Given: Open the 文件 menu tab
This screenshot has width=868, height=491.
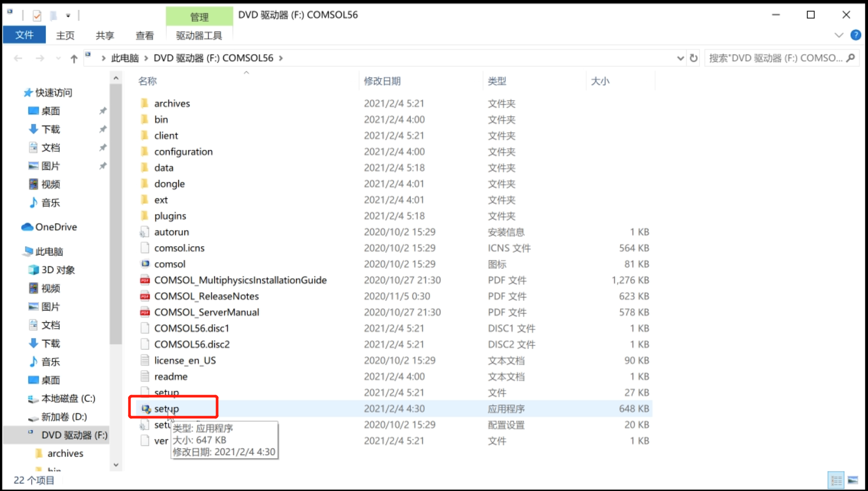Looking at the screenshot, I should coord(24,35).
